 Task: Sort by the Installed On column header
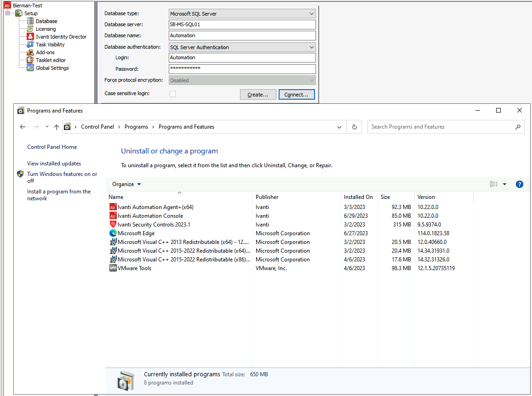point(359,197)
